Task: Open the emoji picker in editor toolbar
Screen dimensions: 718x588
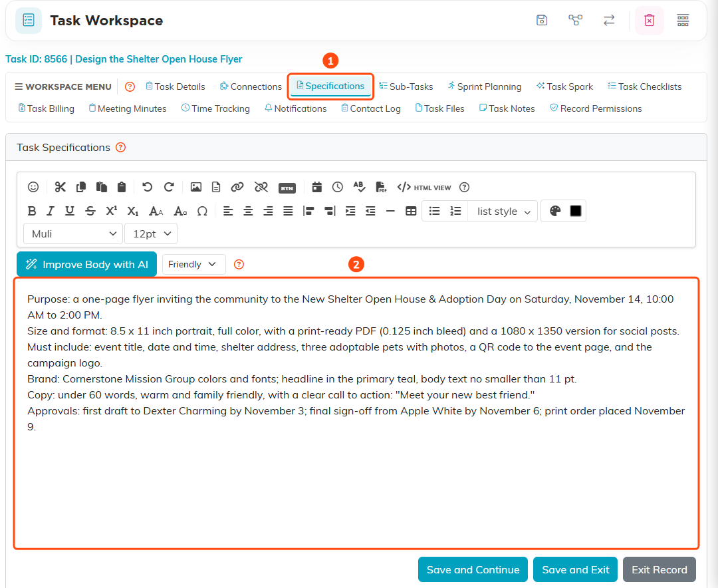Action: [x=33, y=187]
